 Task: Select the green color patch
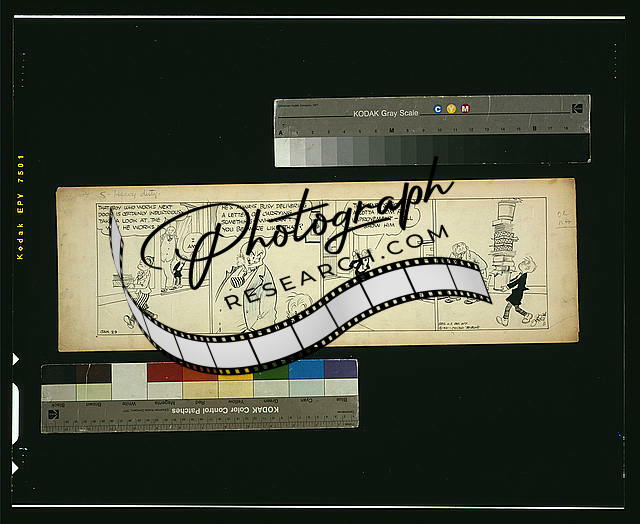(270, 372)
